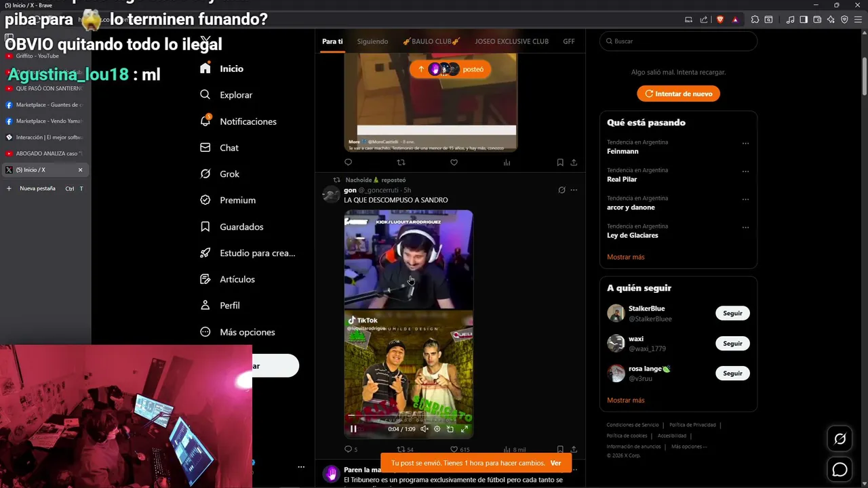This screenshot has width=868, height=488.
Task: Open options for Ley de Glaciares trend
Action: coord(745,228)
